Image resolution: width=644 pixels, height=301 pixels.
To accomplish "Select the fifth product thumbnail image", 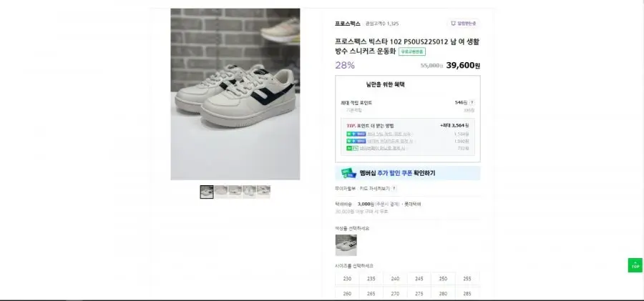I will pos(263,192).
